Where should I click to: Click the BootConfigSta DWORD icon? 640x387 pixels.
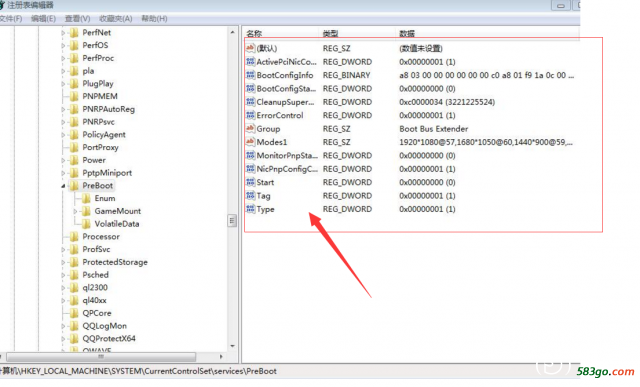[x=250, y=89]
